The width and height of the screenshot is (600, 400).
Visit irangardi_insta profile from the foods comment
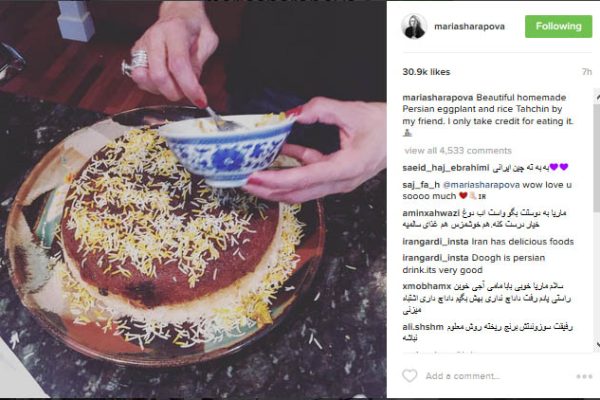click(x=435, y=242)
